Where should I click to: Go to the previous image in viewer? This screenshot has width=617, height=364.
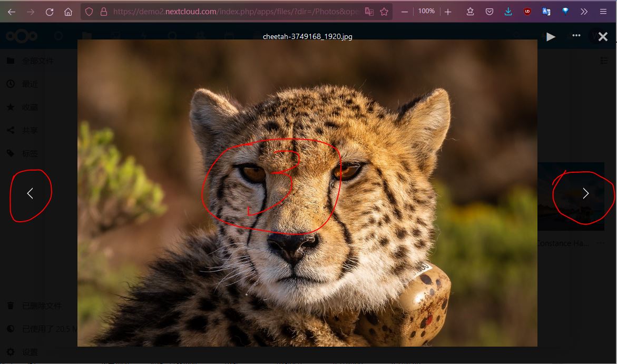click(x=30, y=194)
